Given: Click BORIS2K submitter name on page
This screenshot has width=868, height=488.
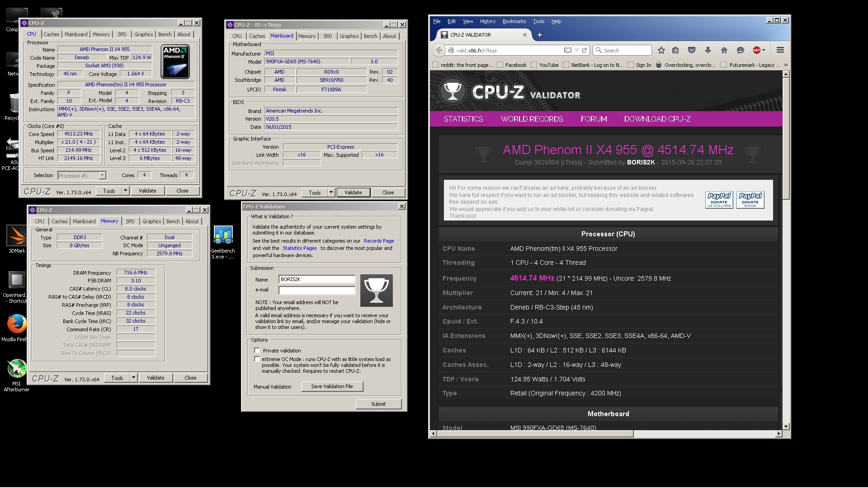Looking at the screenshot, I should 641,162.
